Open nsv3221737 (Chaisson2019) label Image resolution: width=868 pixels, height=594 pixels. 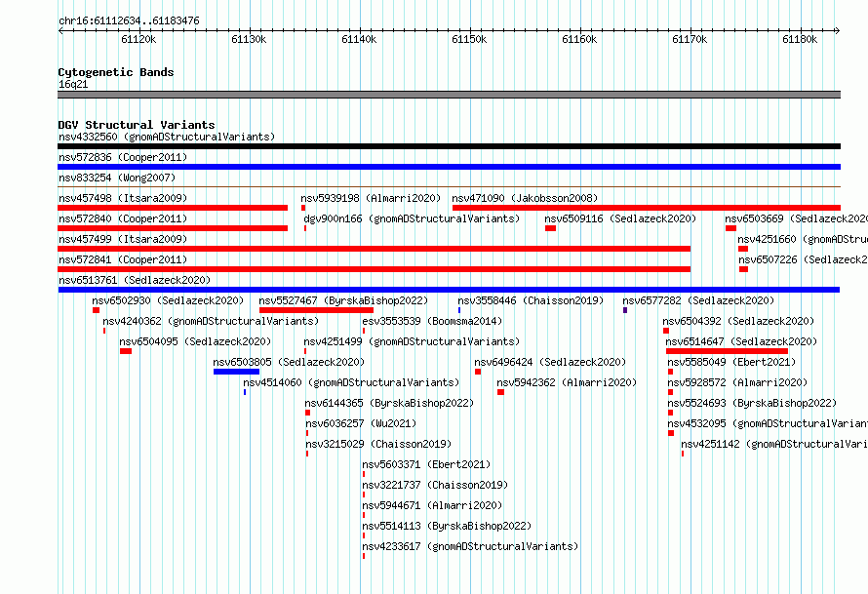(x=435, y=485)
